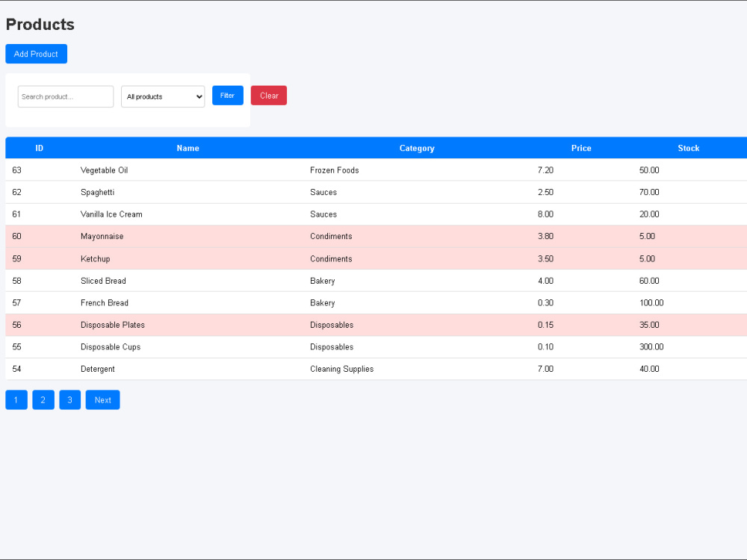
Task: Click the 300.00 stock of Disposable Cups
Action: [651, 346]
